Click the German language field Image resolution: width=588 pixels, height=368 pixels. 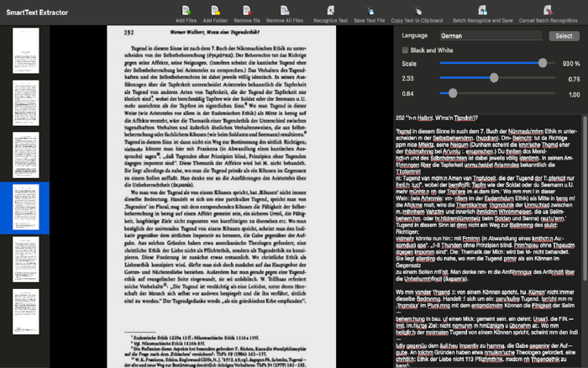491,36
